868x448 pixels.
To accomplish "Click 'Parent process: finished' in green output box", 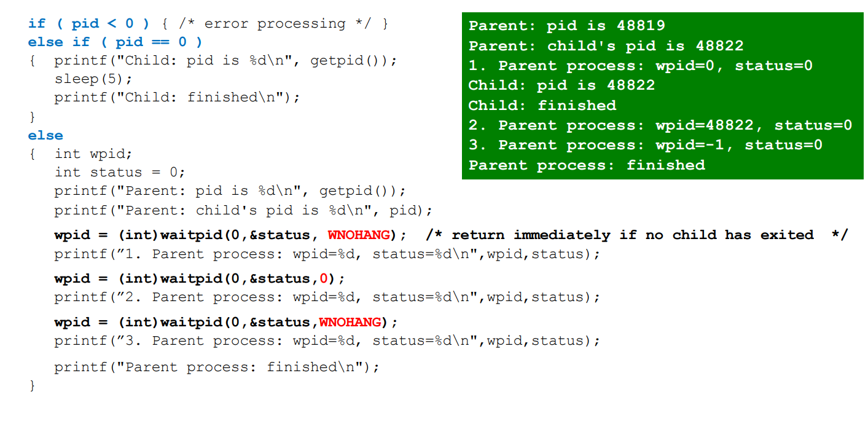I will 587,165.
